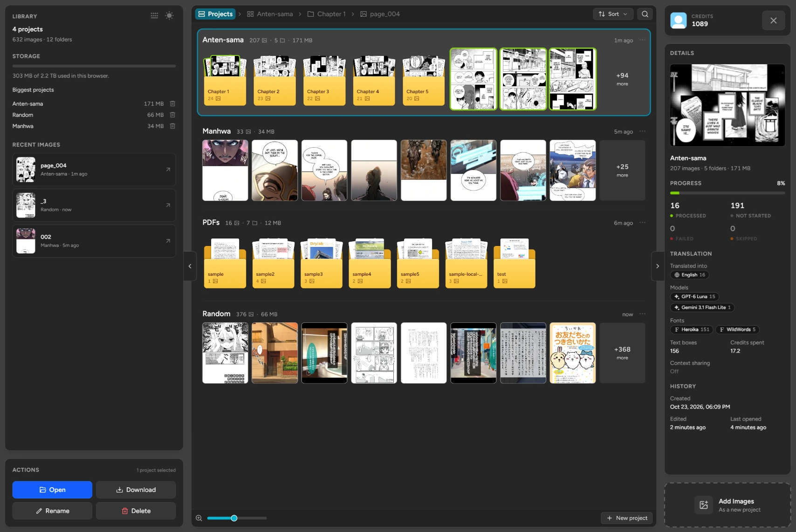Click the zoom magnifier icon at bottom

coord(199,518)
